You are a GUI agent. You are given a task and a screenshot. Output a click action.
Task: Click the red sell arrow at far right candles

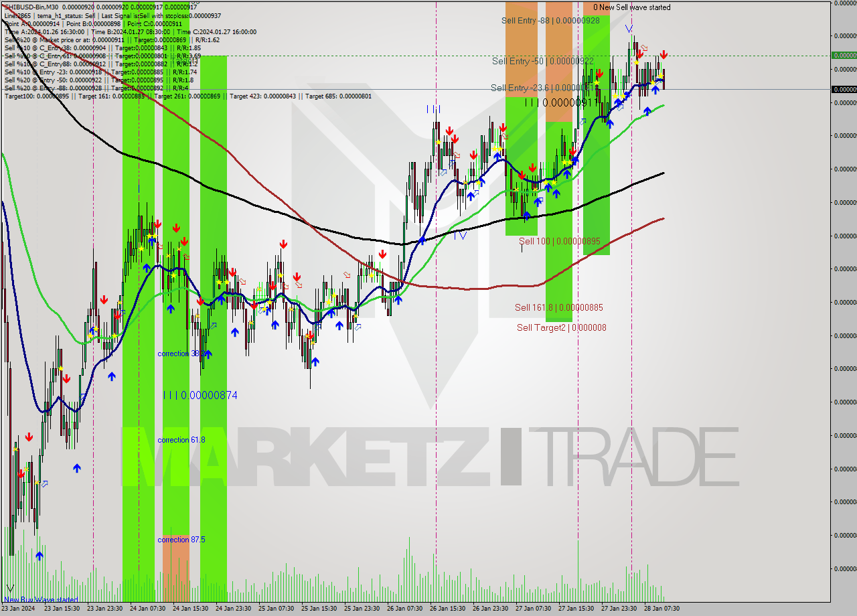click(x=664, y=54)
